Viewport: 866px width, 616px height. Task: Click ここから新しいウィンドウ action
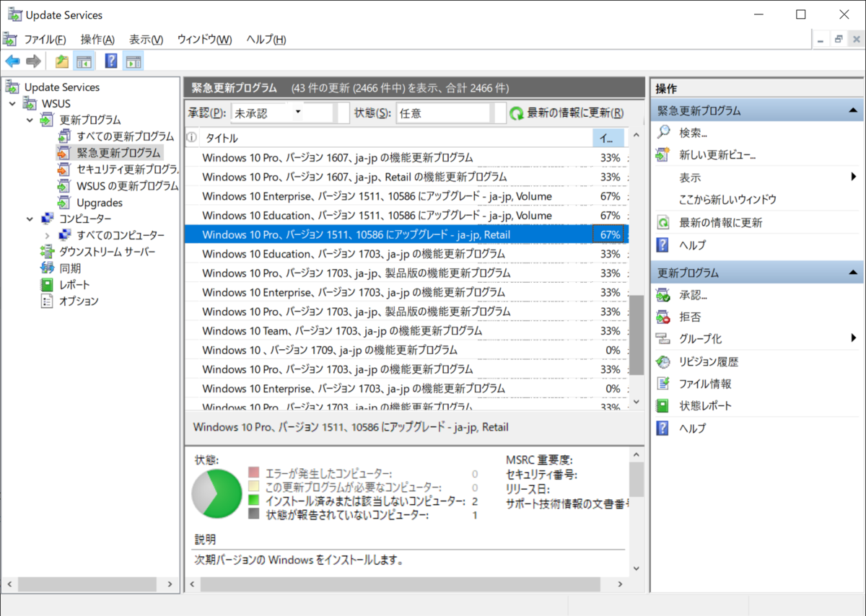click(727, 200)
